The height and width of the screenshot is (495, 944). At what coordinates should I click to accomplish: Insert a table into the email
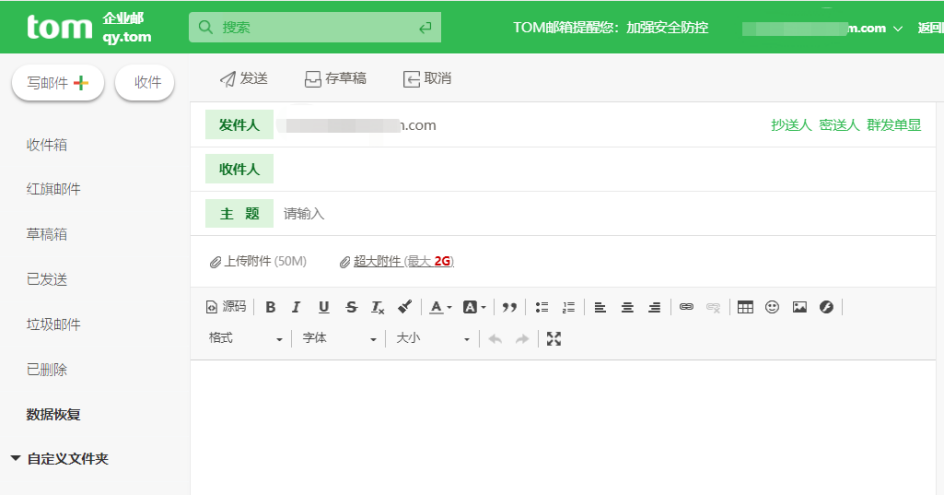pyautogui.click(x=745, y=308)
